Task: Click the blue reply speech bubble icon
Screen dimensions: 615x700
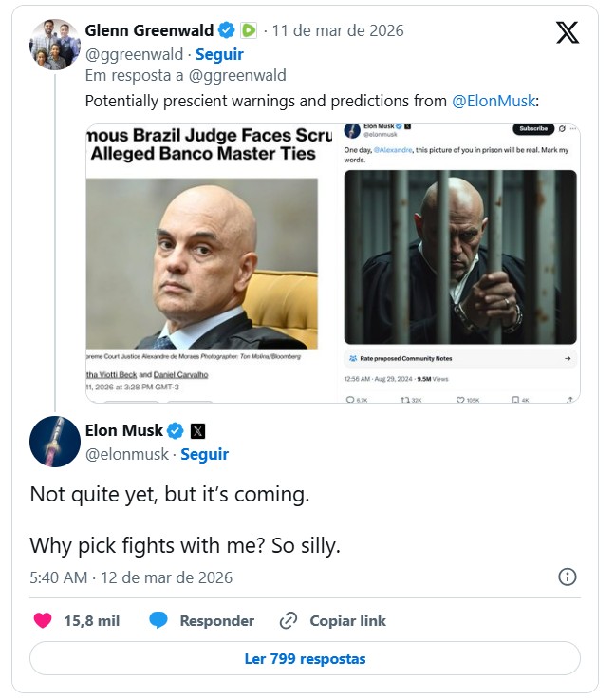Action: 158,620
